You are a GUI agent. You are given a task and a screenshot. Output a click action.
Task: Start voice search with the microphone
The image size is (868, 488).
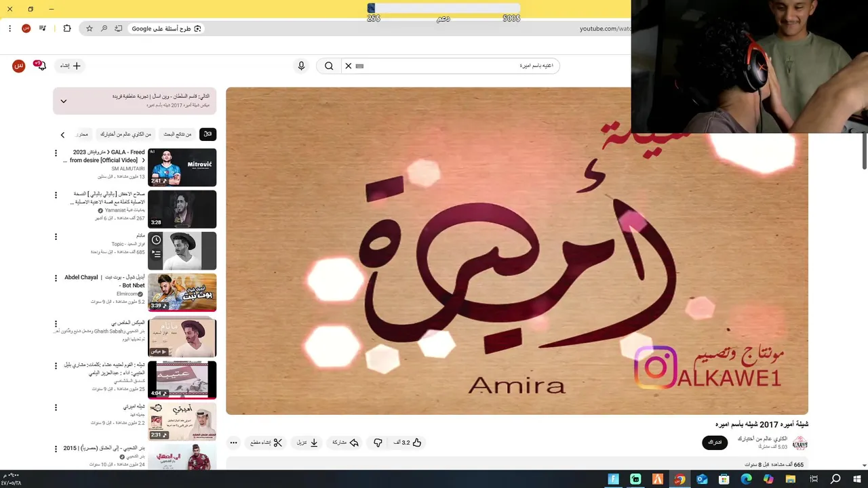(302, 66)
